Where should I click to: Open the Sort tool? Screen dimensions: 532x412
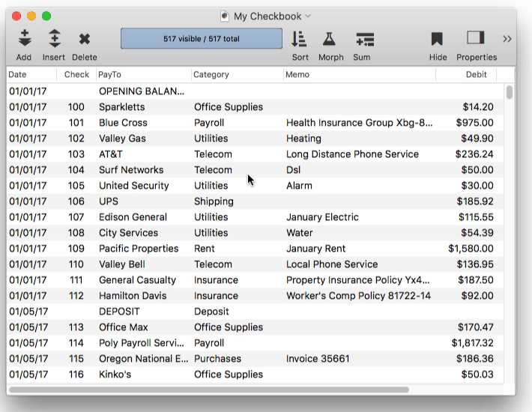pyautogui.click(x=299, y=39)
